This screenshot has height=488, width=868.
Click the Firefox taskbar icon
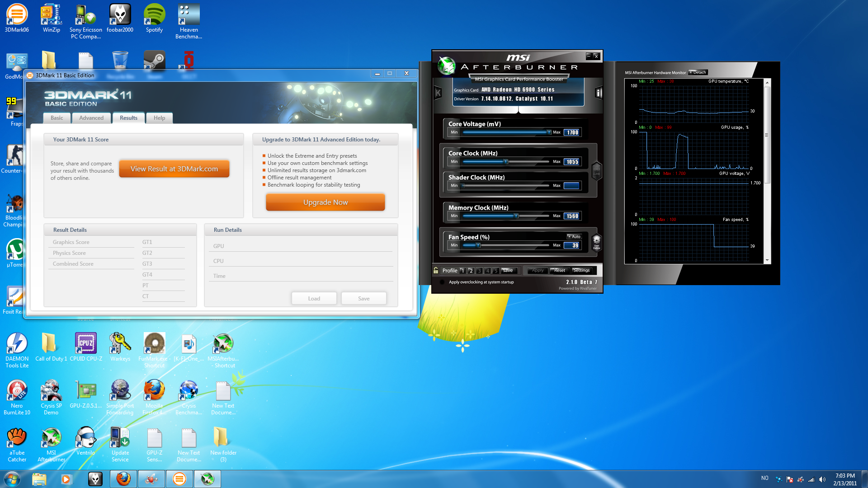tap(123, 479)
